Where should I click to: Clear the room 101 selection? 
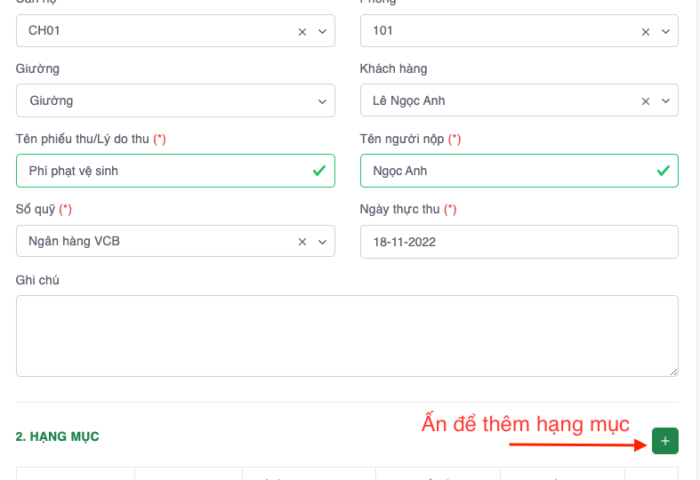pyautogui.click(x=646, y=32)
